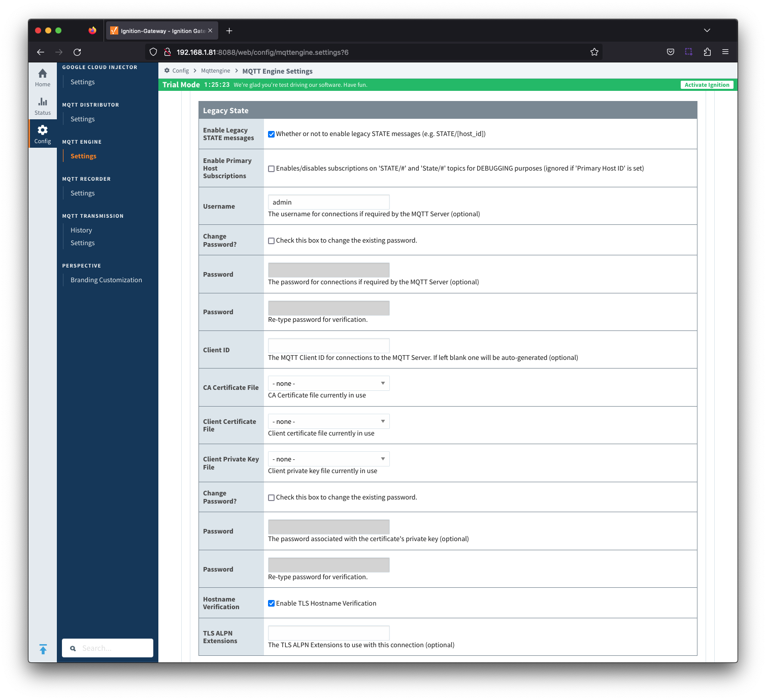
Task: Open a new tab with plus icon
Action: (229, 31)
